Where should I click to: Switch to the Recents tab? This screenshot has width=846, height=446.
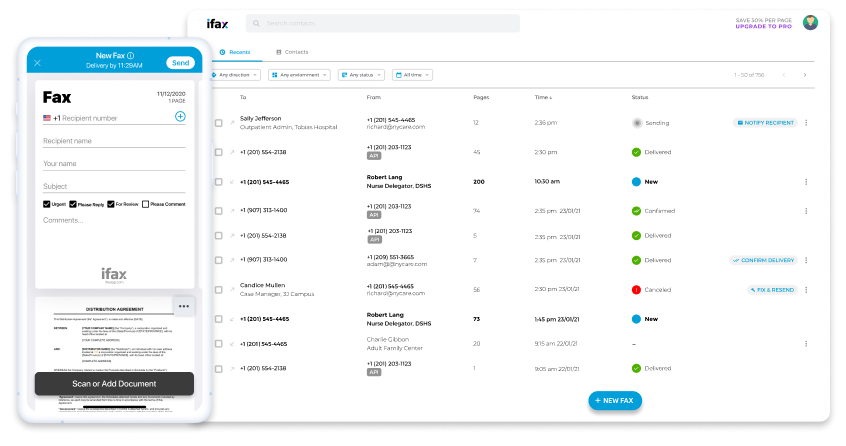[235, 52]
